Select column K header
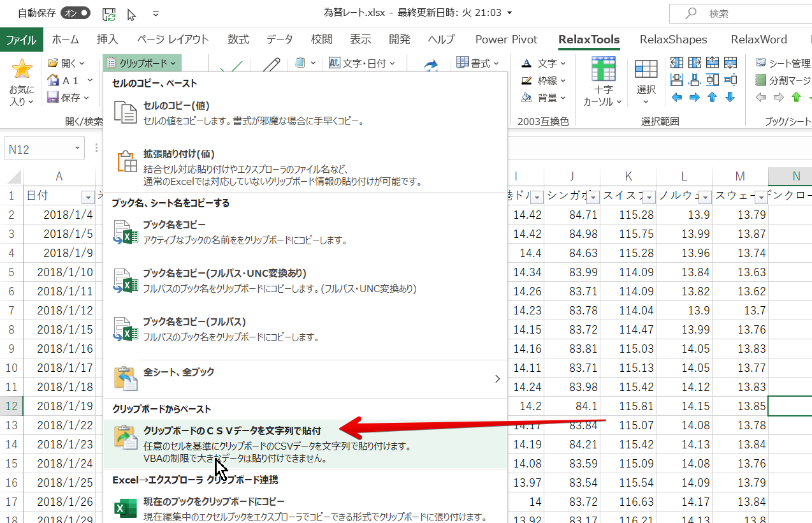This screenshot has height=523, width=812. click(628, 177)
